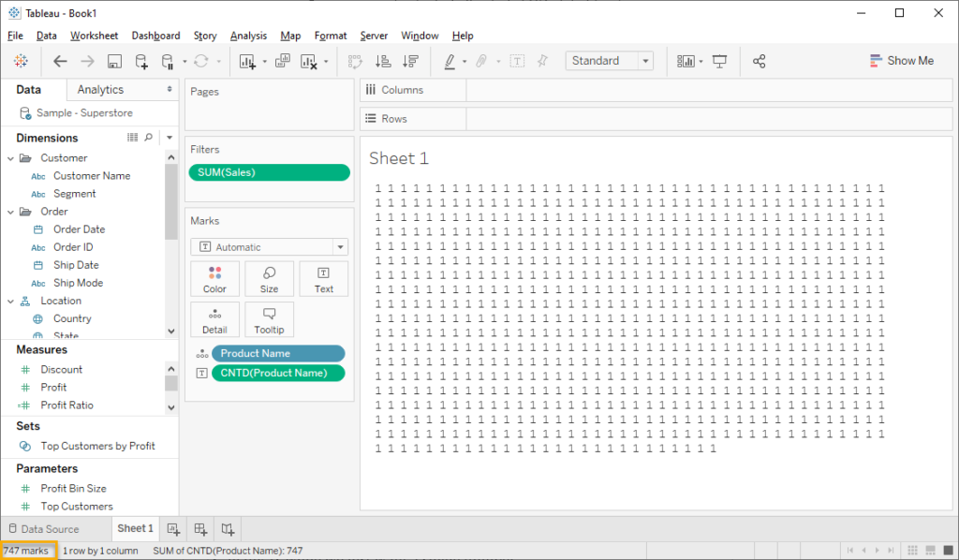Screen dimensions: 959x560
Task: Clear the sheet using the toolbar icon
Action: click(x=309, y=61)
